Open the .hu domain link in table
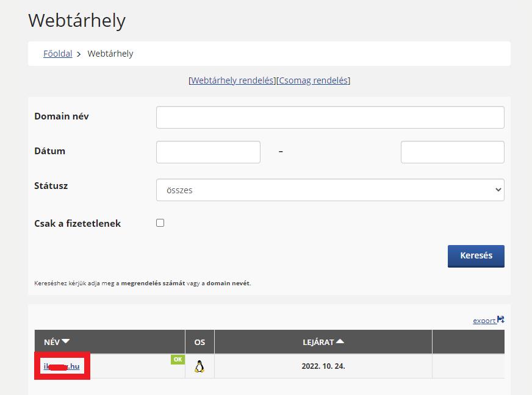Viewport: 532px width, 395px height. (62, 366)
